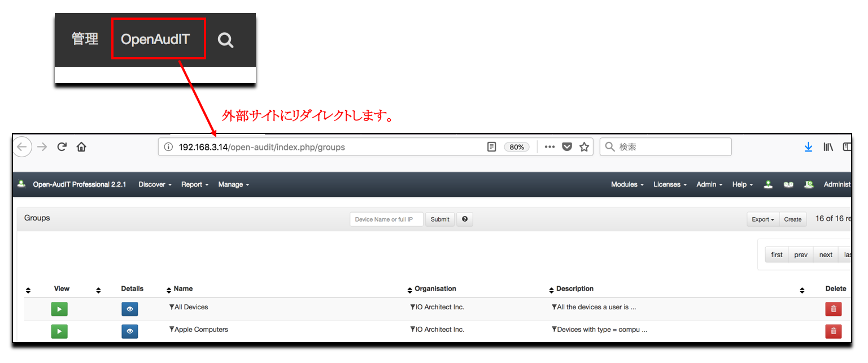The height and width of the screenshot is (363, 868).
Task: Go to the next page
Action: point(826,254)
